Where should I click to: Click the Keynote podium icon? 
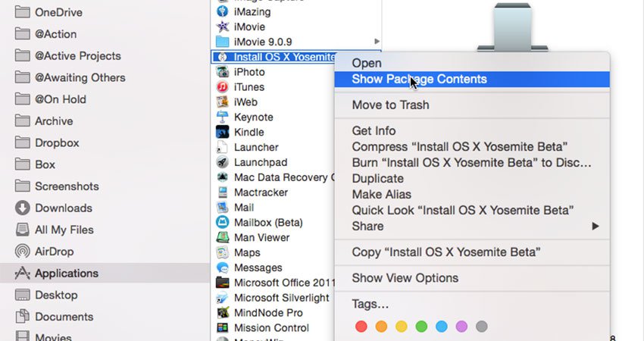click(222, 117)
